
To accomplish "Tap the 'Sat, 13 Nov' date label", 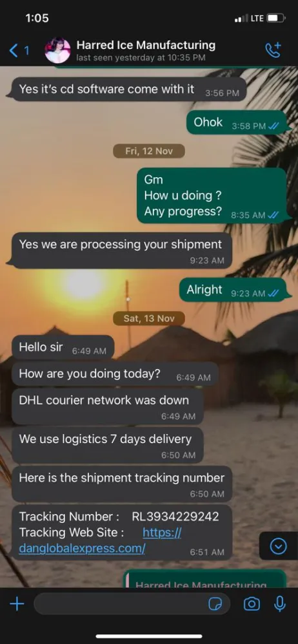I will 149,318.
